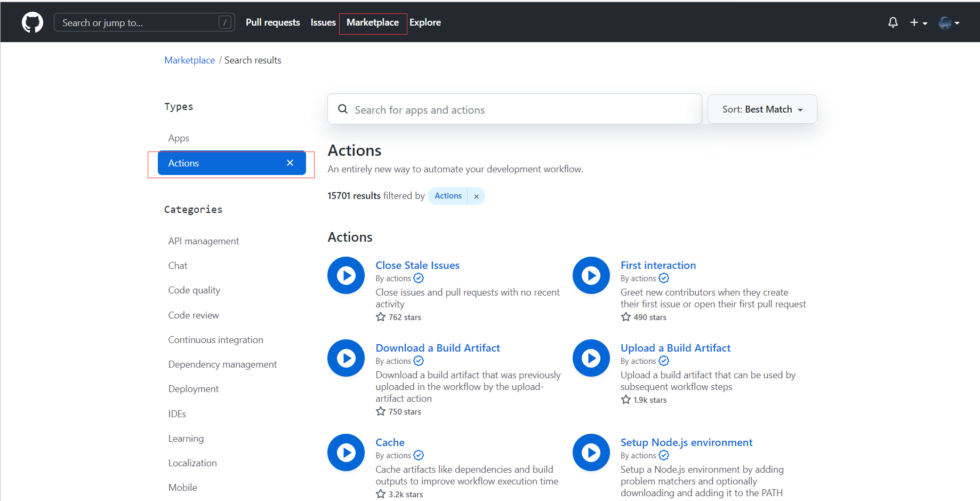Choose the Mobile category

(183, 488)
